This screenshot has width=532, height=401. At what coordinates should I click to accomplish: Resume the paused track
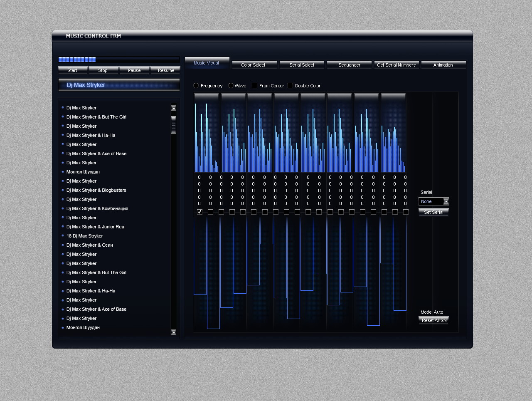(166, 70)
